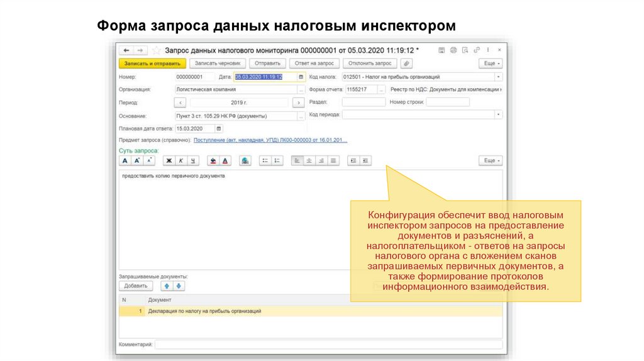This screenshot has height=361, width=644.
Task: Open calendar picker for Дата field
Action: pyautogui.click(x=301, y=77)
